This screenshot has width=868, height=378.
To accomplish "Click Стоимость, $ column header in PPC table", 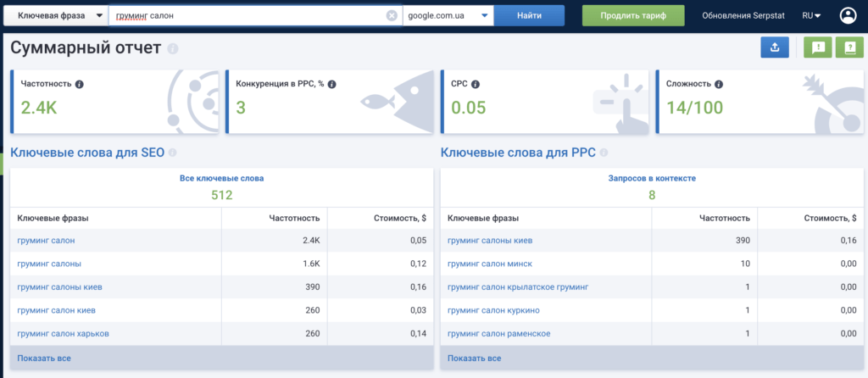I will coord(830,218).
